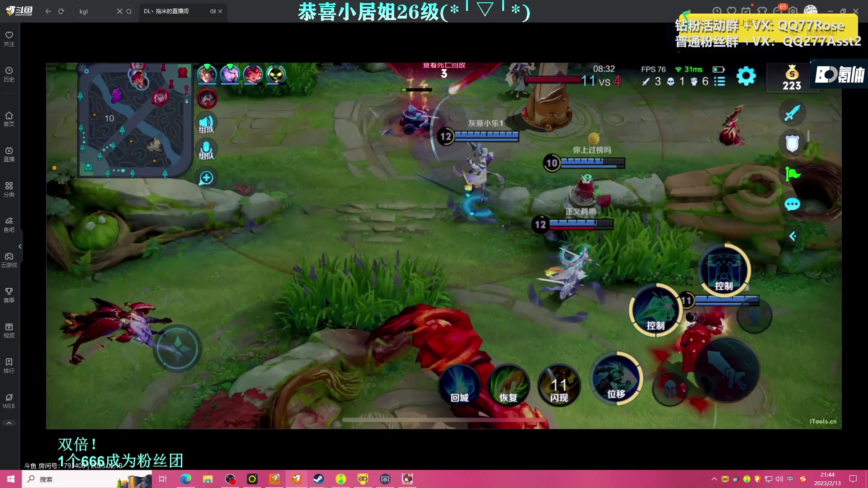Close the DL、拖米的直播间 tab
Image resolution: width=868 pixels, height=488 pixels.
tap(220, 11)
